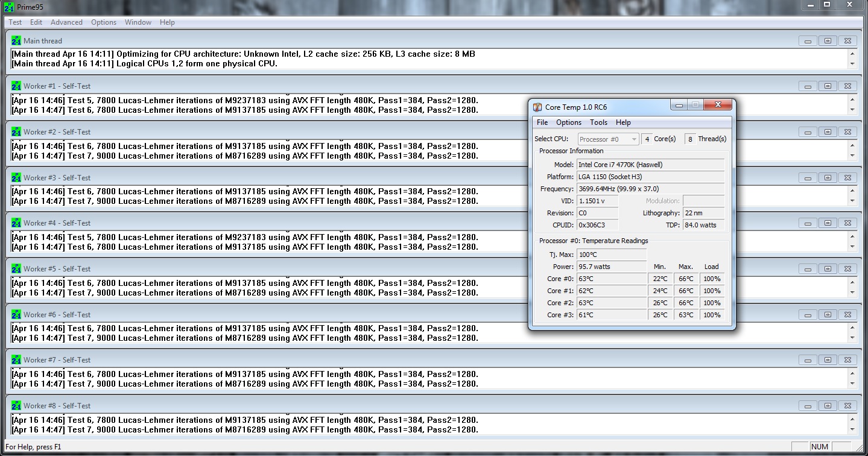Minimize the Worker #4 child window
The height and width of the screenshot is (456, 868).
click(x=808, y=223)
